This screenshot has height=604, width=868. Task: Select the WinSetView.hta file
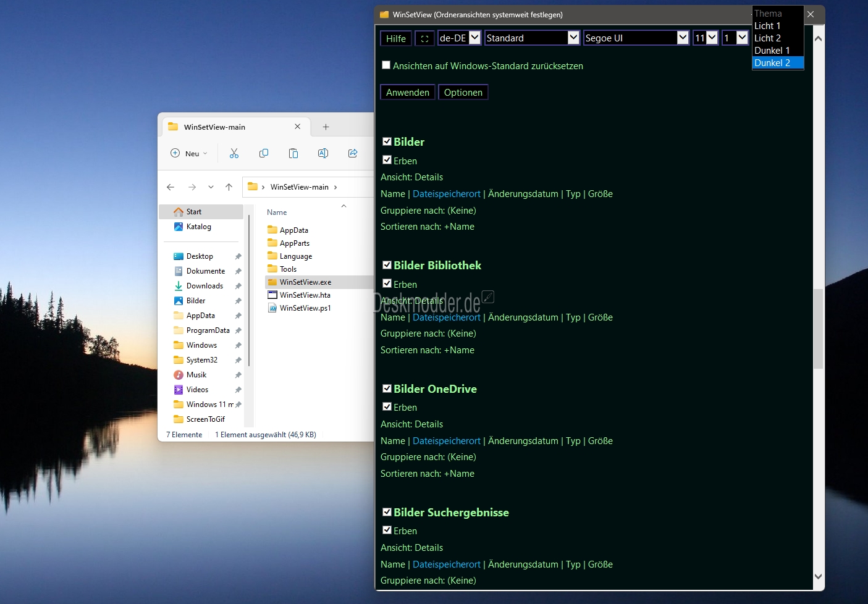(305, 295)
